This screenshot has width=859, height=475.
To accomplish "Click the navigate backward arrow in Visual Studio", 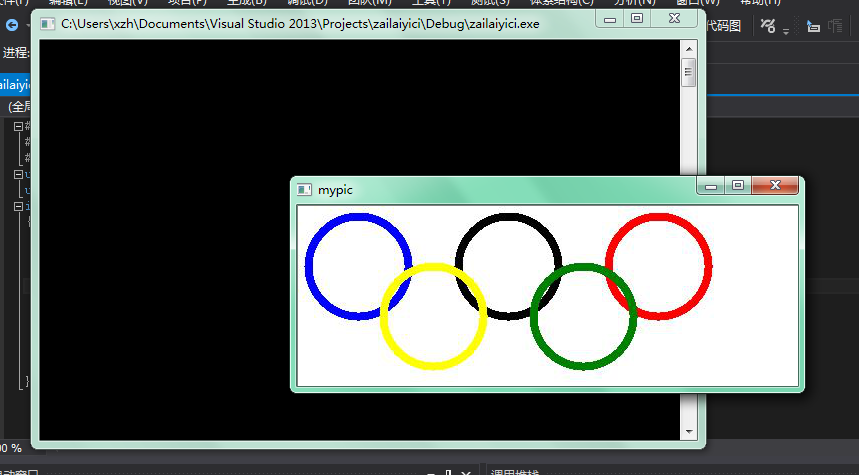I will pyautogui.click(x=12, y=25).
